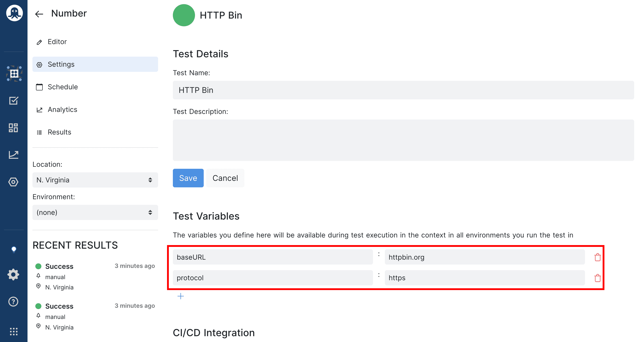Open the Analytics menu item
The width and height of the screenshot is (644, 342).
pos(95,110)
